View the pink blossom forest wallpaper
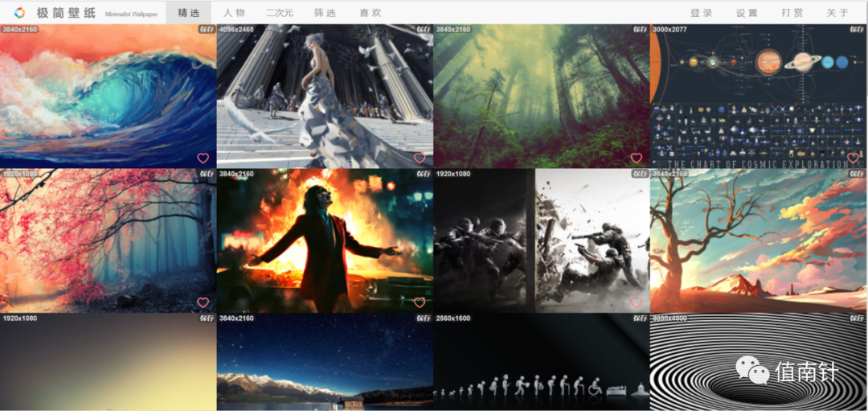Screen dimensions: 868x411 coord(108,241)
